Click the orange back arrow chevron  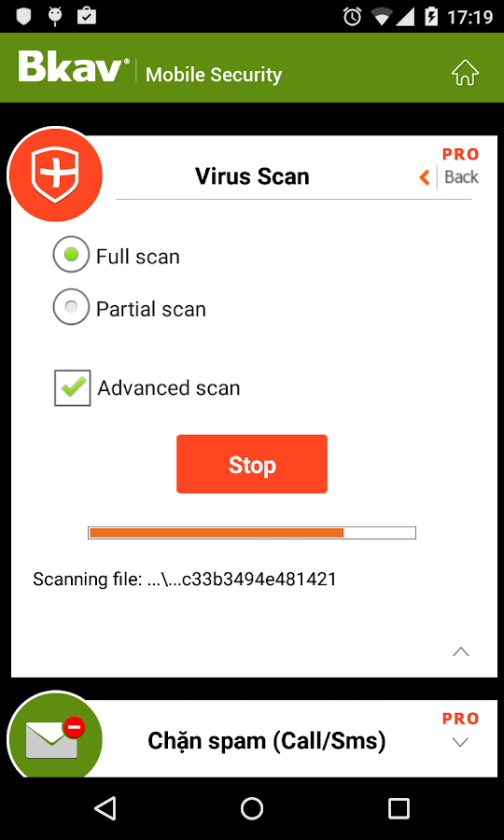(x=425, y=177)
